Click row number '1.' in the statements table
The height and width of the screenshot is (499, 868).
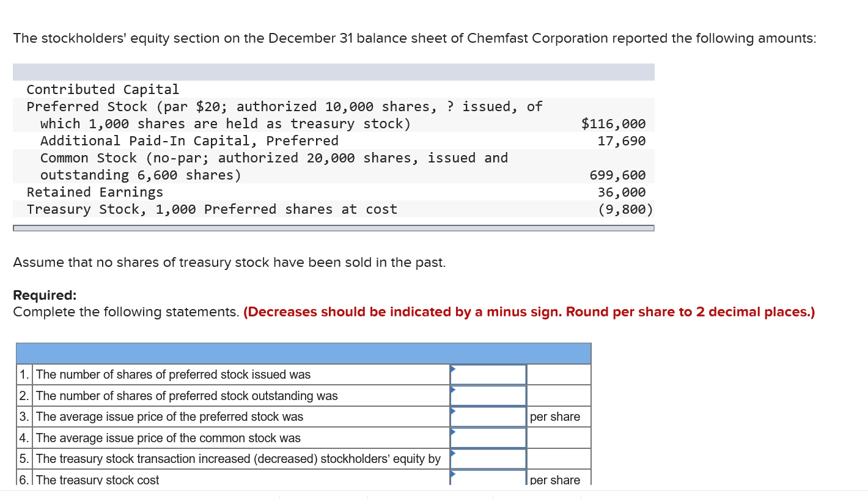pos(24,374)
